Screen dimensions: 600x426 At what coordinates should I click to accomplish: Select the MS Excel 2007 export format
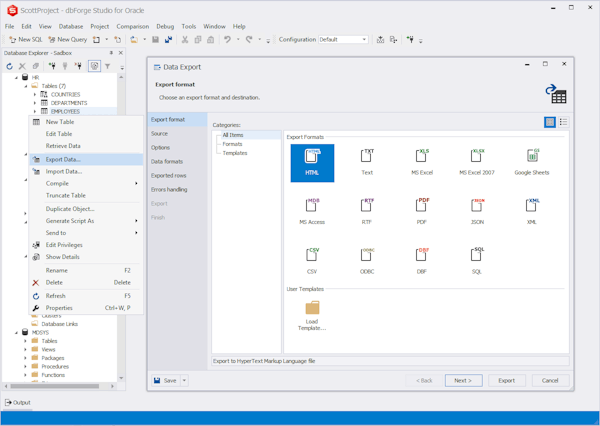[477, 163]
